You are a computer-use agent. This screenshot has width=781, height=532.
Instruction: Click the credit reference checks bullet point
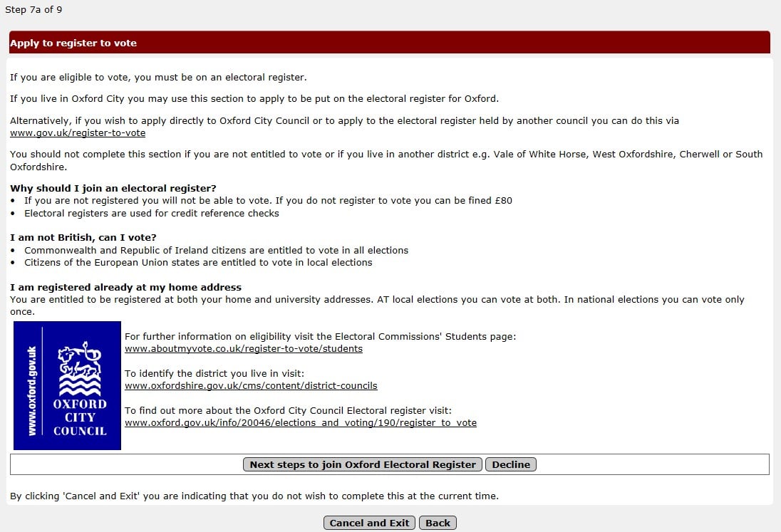tap(152, 214)
